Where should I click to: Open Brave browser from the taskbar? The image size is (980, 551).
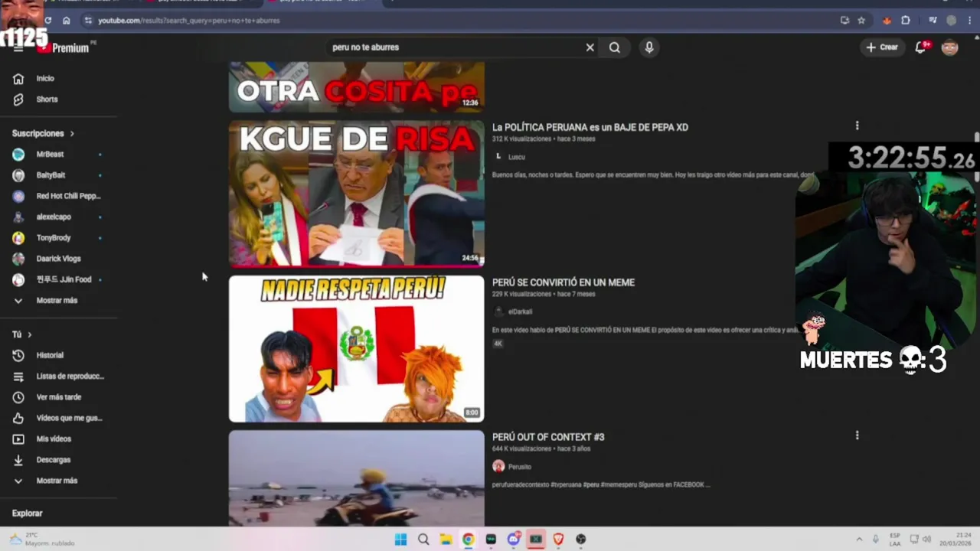[x=558, y=540]
